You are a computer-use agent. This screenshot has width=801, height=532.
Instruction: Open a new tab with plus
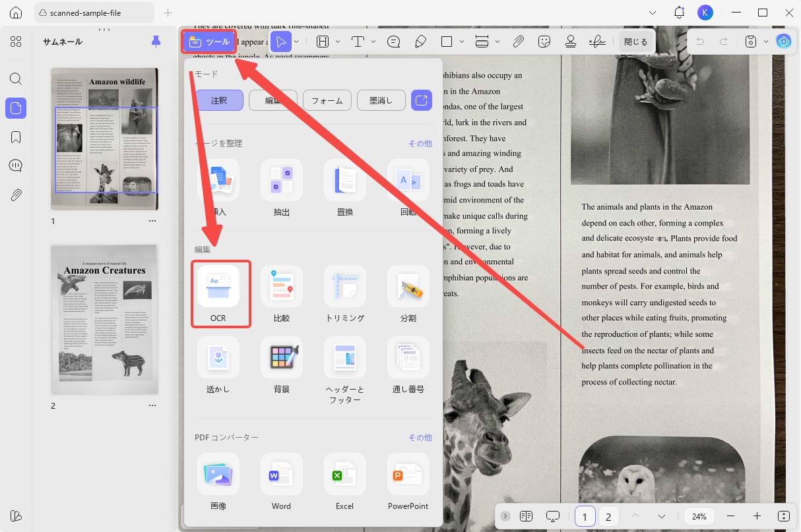pos(168,13)
